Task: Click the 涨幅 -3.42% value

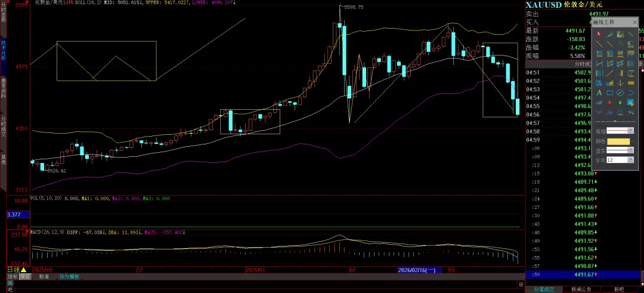Action: 577,47
